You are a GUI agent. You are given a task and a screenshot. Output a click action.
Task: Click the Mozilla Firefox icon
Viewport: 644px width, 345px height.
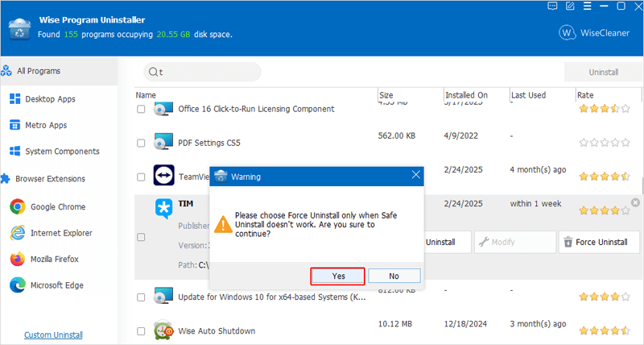[17, 259]
